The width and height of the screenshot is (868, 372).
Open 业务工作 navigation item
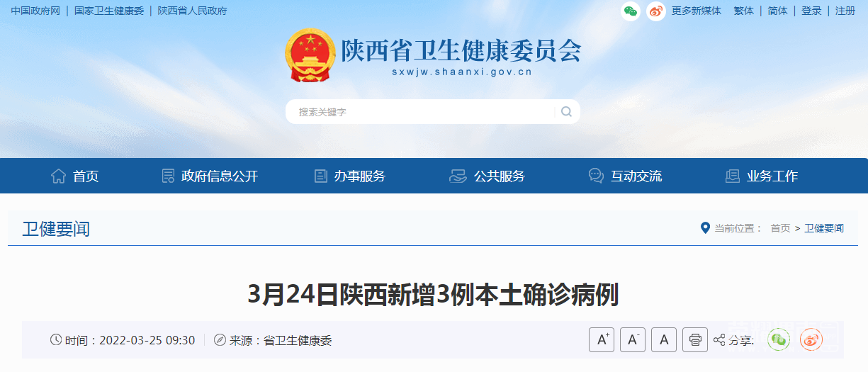pos(762,176)
